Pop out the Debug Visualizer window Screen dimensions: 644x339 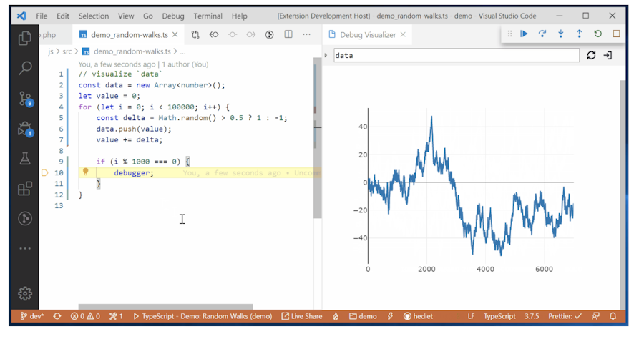coord(608,55)
